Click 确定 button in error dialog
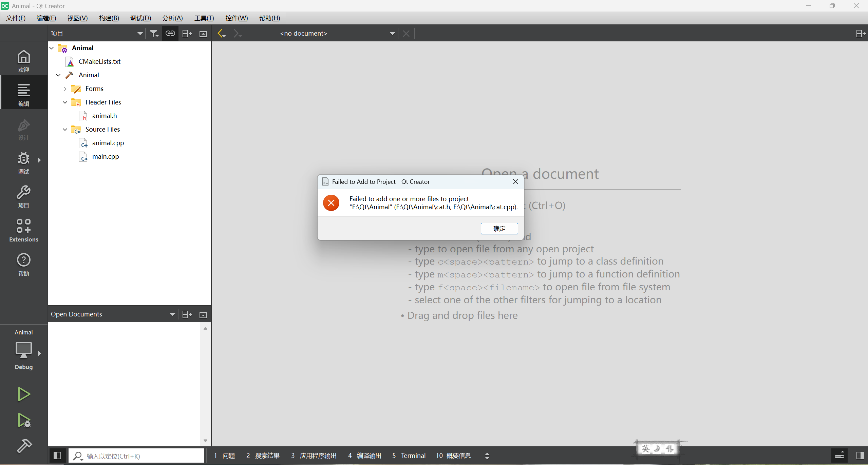The height and width of the screenshot is (465, 868). (499, 229)
